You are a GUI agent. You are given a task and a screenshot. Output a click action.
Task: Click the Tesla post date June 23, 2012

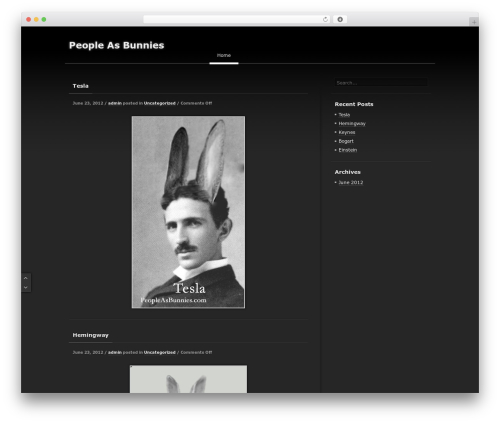88,103
